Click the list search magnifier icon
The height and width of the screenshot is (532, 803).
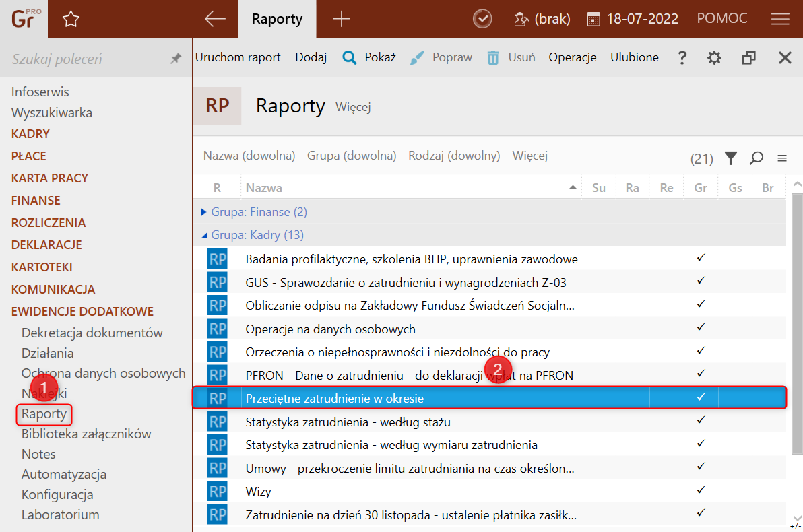757,158
